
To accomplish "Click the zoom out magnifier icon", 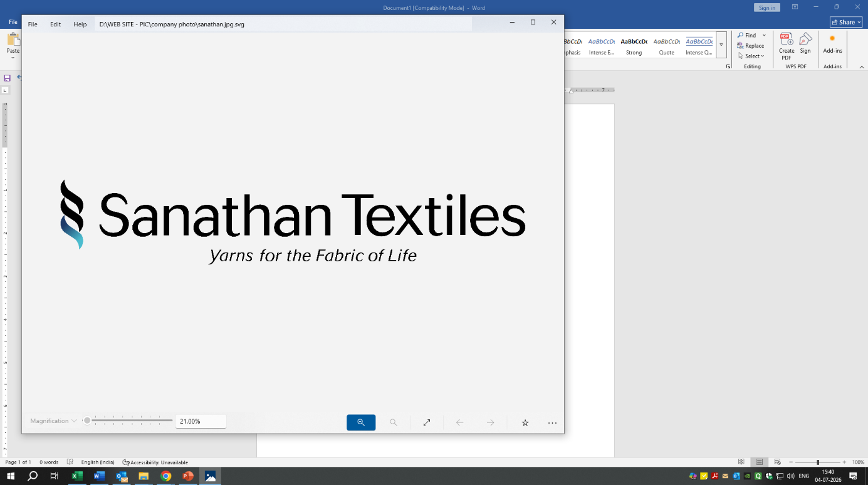I will (x=394, y=422).
